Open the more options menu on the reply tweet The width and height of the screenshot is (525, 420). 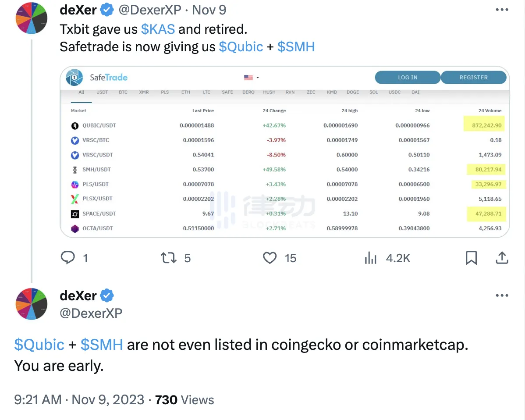point(502,296)
